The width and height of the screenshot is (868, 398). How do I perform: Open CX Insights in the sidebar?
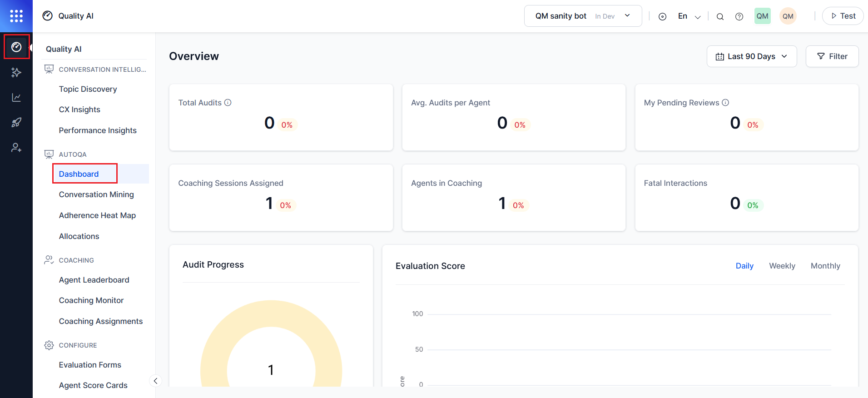pos(79,109)
